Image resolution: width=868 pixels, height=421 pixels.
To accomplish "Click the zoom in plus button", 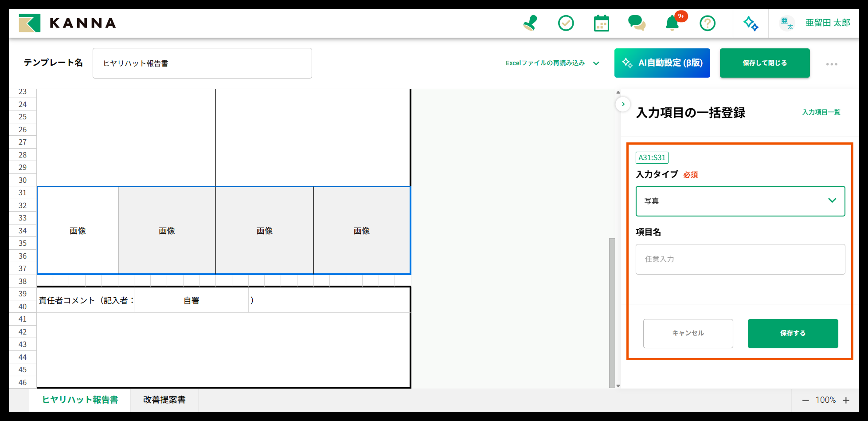I will tap(846, 400).
